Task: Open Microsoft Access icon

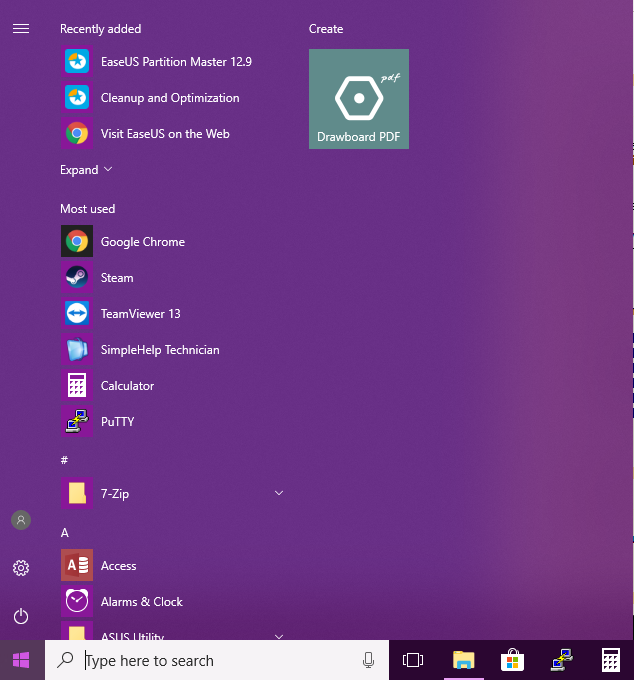Action: tap(77, 565)
